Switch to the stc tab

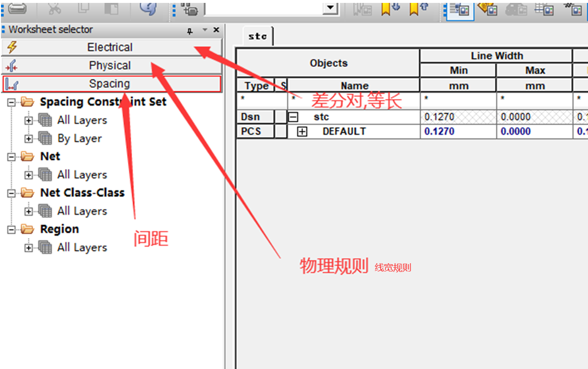(258, 36)
